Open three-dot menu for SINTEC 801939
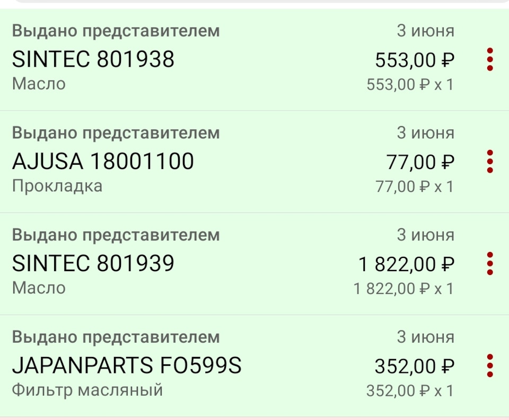This screenshot has height=420, width=509. [489, 264]
